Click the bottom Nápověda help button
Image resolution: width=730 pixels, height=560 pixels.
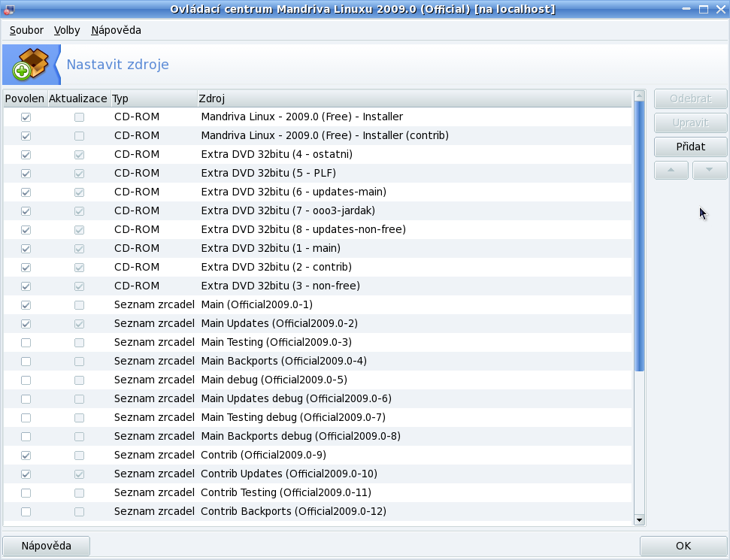pos(46,546)
